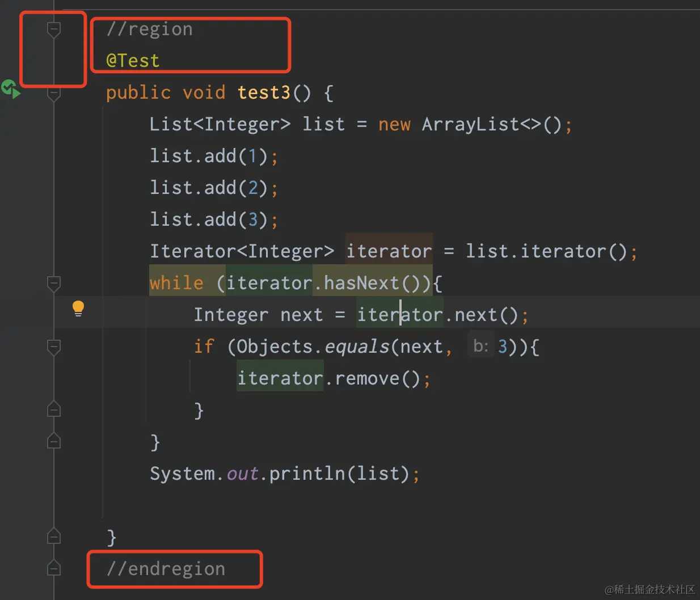Place the cursor on the list.add(3); line
The width and height of the screenshot is (700, 600).
click(x=214, y=219)
